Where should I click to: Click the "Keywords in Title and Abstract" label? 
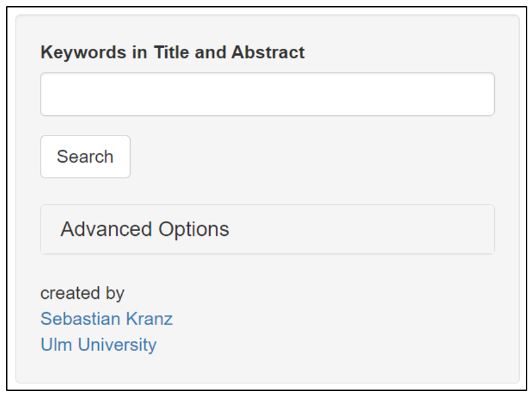coord(173,52)
